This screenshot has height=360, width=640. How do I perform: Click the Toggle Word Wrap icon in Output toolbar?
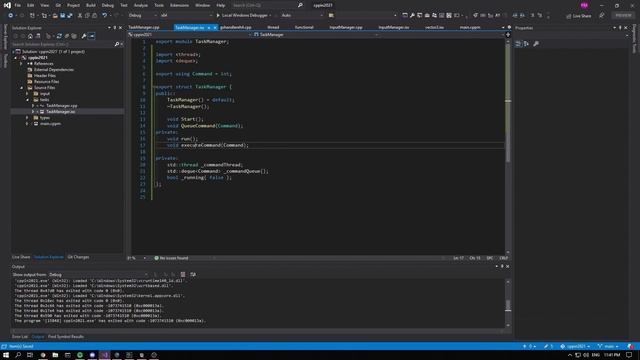click(x=193, y=275)
